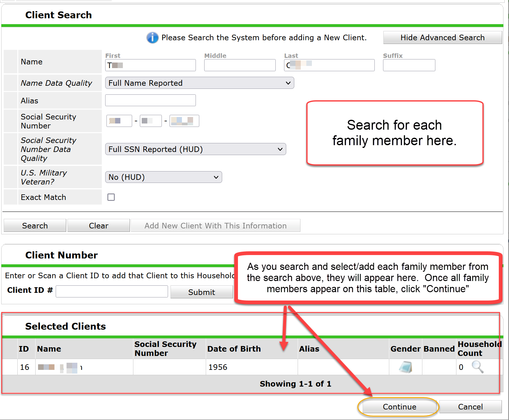This screenshot has width=509, height=420.
Task: Click the Cancel button
Action: pos(470,407)
